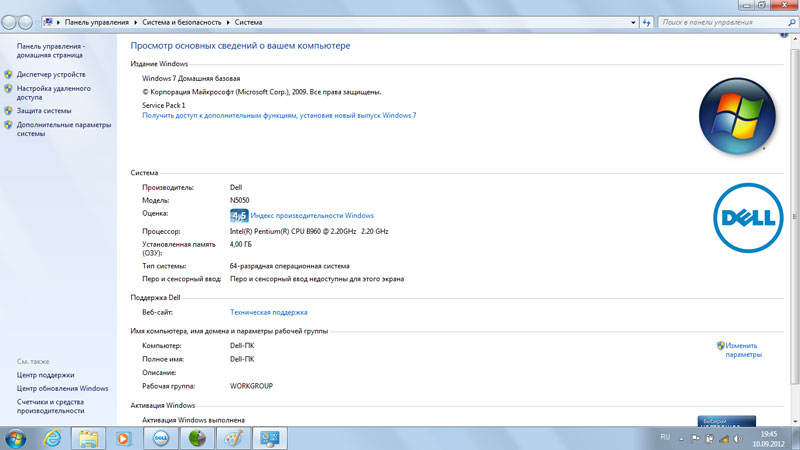The image size is (800, 450).
Task: Open the green globe app in taskbar
Action: pos(197,438)
